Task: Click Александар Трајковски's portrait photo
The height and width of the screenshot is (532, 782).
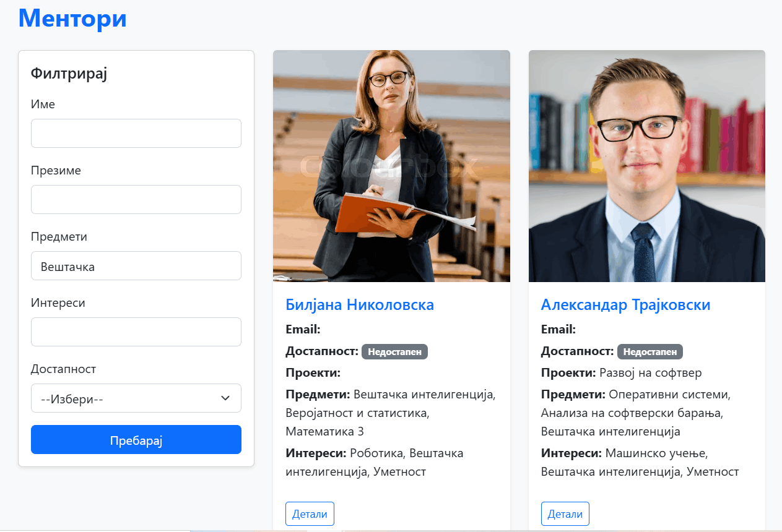Action: [647, 166]
